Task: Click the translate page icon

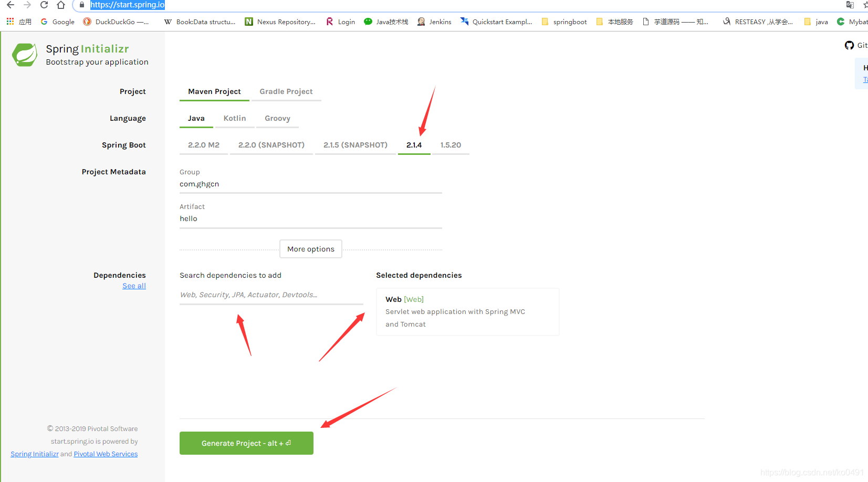Action: tap(850, 5)
